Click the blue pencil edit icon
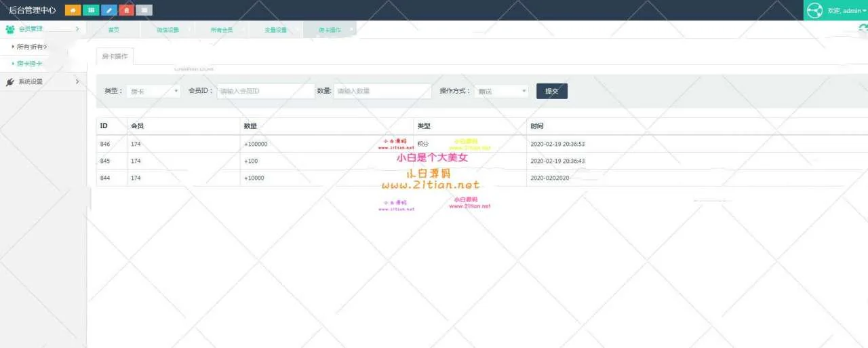The image size is (868, 348). [x=108, y=10]
